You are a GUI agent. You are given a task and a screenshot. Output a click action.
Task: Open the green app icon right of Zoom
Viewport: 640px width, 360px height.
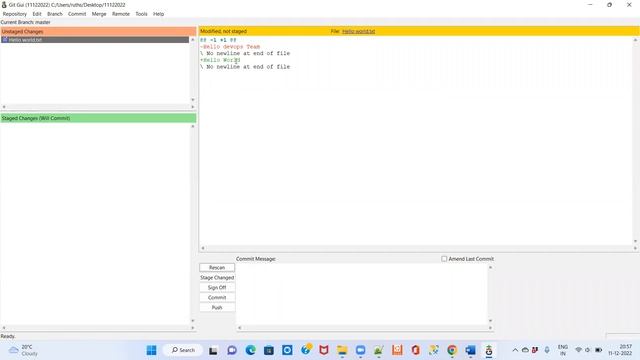(379, 350)
